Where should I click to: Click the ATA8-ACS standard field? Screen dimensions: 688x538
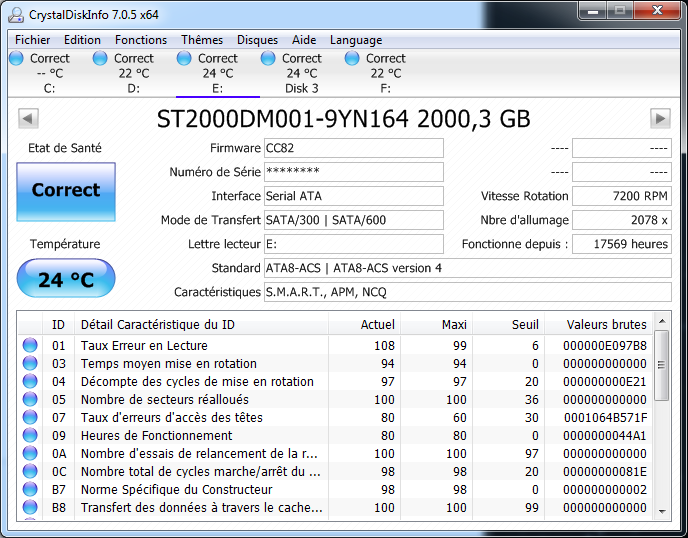(468, 268)
